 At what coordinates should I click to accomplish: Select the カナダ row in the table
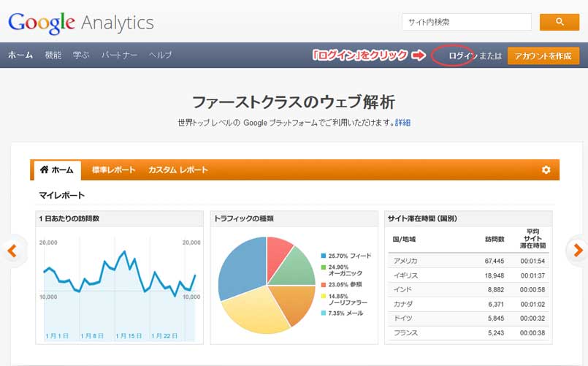[469, 304]
